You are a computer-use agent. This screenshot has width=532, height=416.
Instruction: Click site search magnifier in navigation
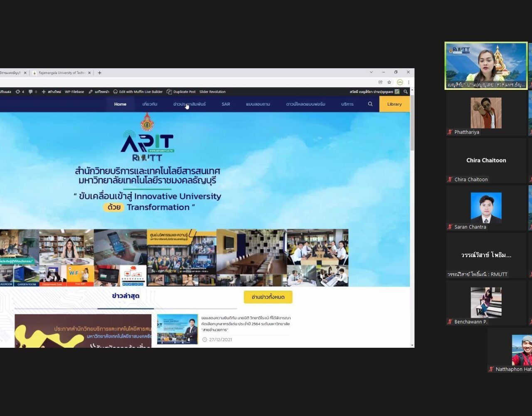[x=370, y=104]
